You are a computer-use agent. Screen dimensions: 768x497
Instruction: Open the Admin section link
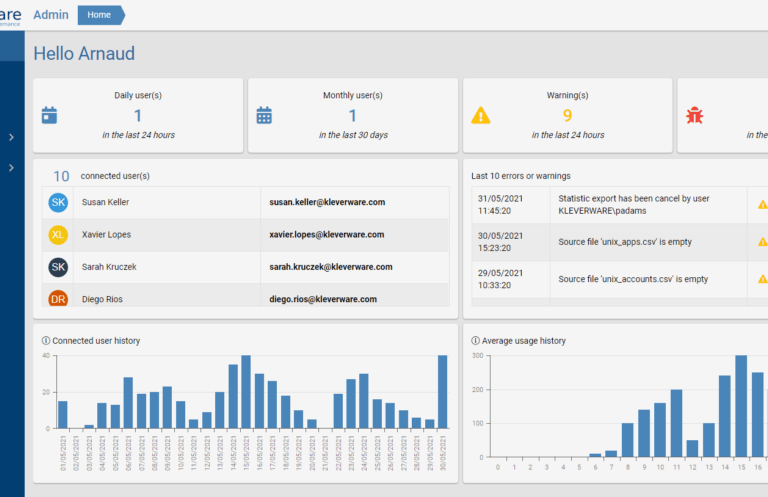pyautogui.click(x=51, y=15)
